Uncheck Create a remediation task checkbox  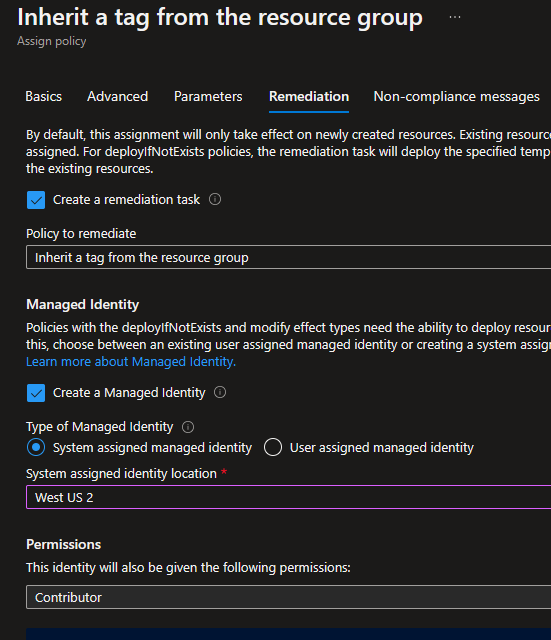coord(36,200)
